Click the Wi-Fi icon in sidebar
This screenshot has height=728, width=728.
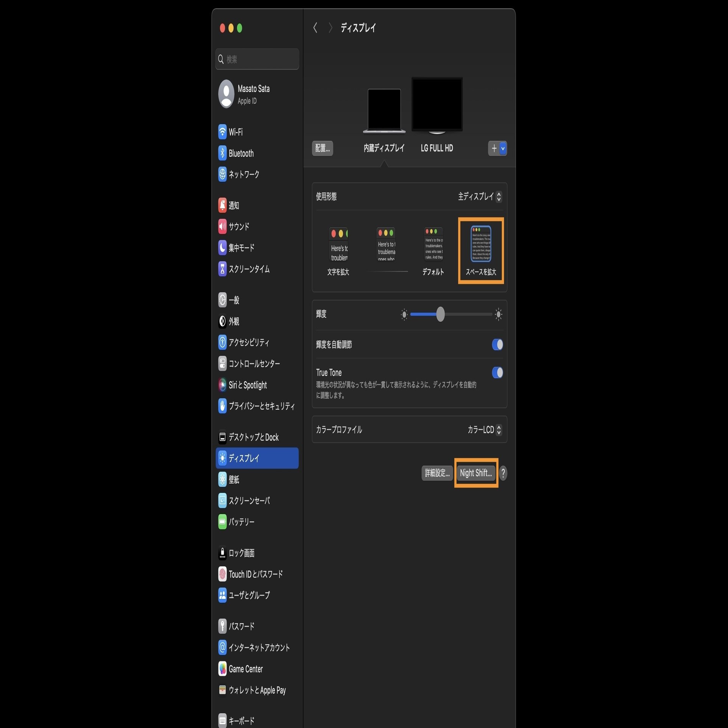(x=222, y=132)
